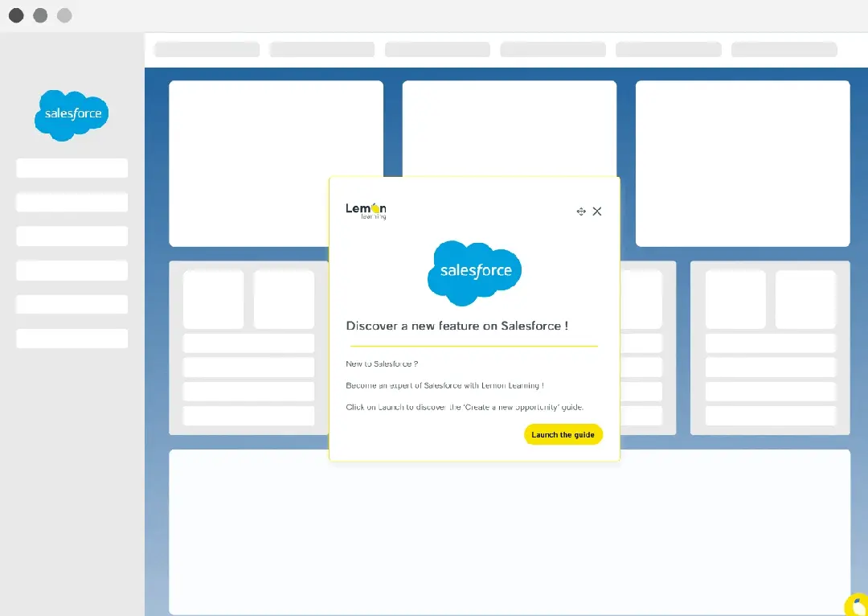Click the Salesforce cloud logo inside popup
Screen dimensions: 868x616
tap(474, 273)
